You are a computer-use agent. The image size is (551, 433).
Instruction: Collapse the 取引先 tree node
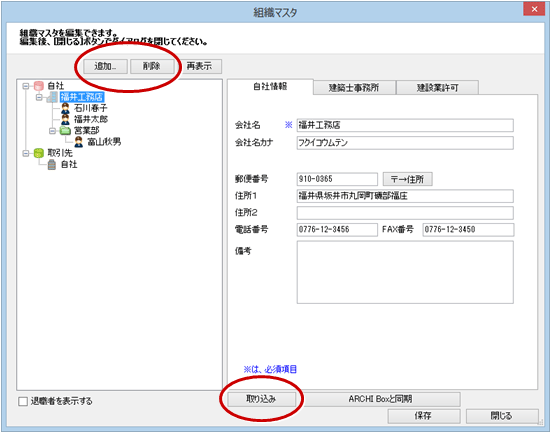[25, 153]
